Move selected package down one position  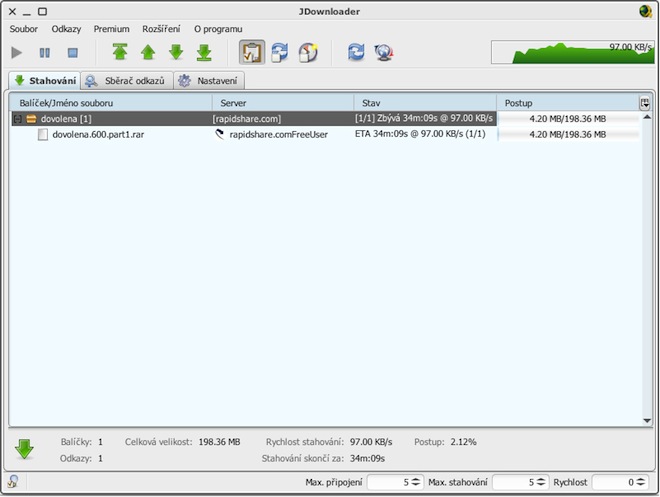click(x=176, y=52)
